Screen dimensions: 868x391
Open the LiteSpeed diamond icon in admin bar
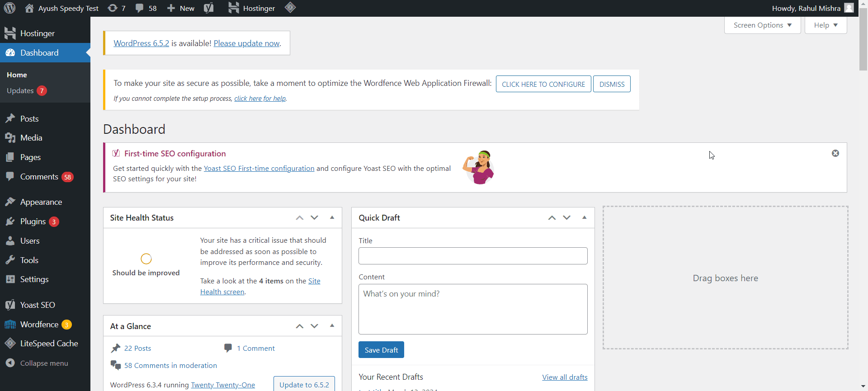coord(290,8)
